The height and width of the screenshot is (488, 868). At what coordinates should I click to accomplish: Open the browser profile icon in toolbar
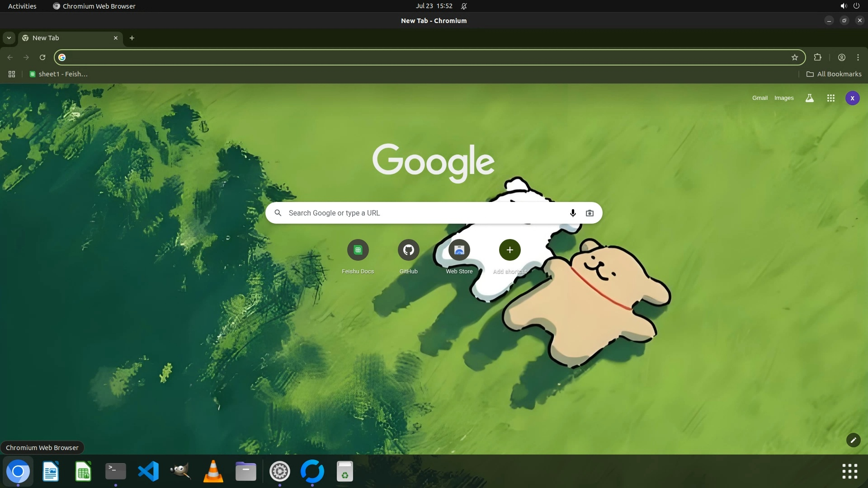pos(841,57)
